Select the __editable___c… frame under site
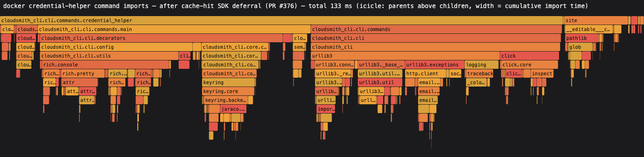 click(589, 29)
